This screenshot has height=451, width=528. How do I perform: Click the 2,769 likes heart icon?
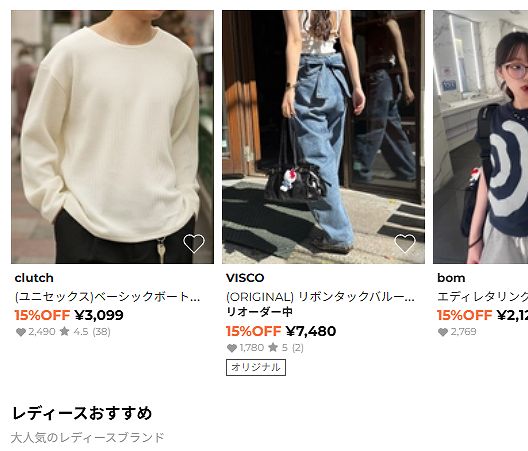(443, 332)
